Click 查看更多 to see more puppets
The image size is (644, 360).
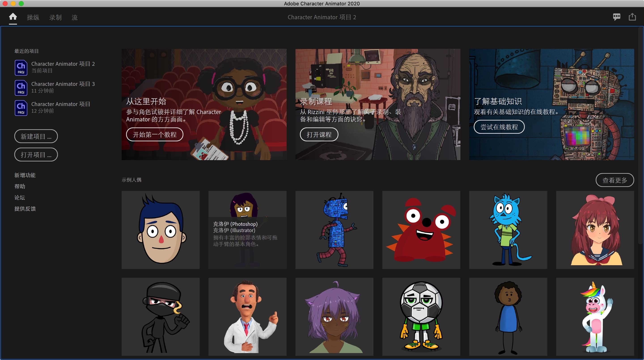click(x=615, y=180)
